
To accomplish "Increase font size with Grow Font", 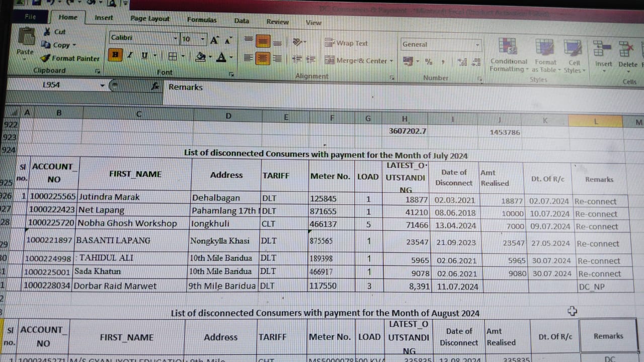I will [x=214, y=40].
